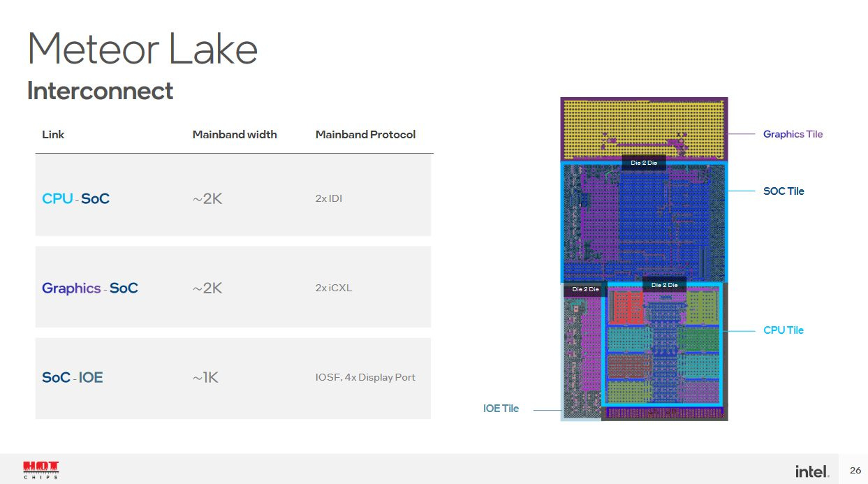
Task: Click the Graphics Tile label
Action: [793, 134]
